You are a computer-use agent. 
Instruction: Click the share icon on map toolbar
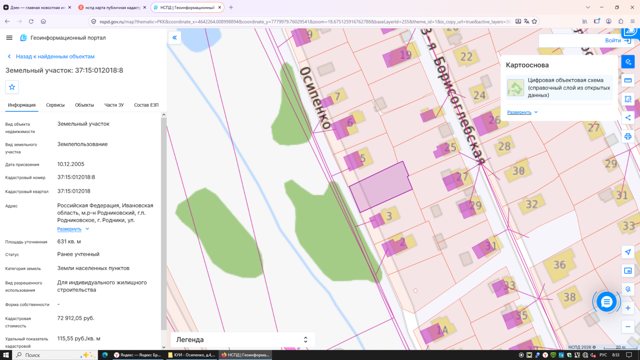point(628,118)
